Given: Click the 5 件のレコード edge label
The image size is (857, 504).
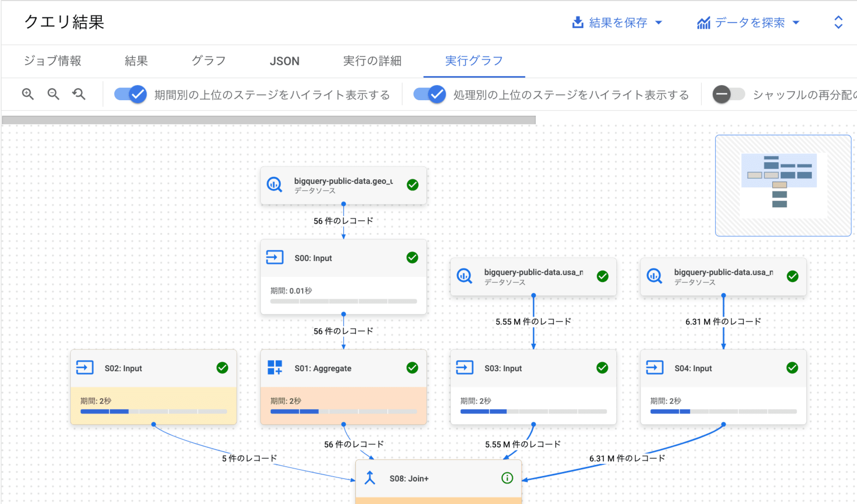Looking at the screenshot, I should coord(249,458).
